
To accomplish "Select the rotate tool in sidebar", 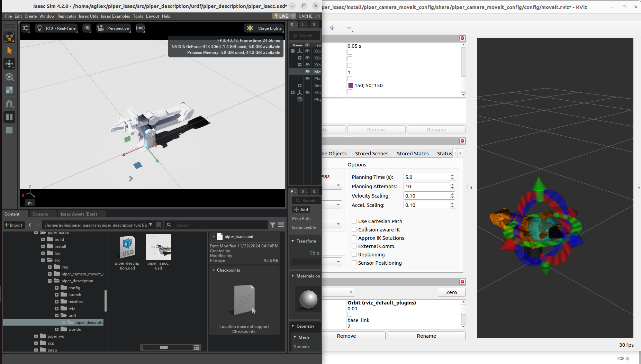I will (x=9, y=77).
